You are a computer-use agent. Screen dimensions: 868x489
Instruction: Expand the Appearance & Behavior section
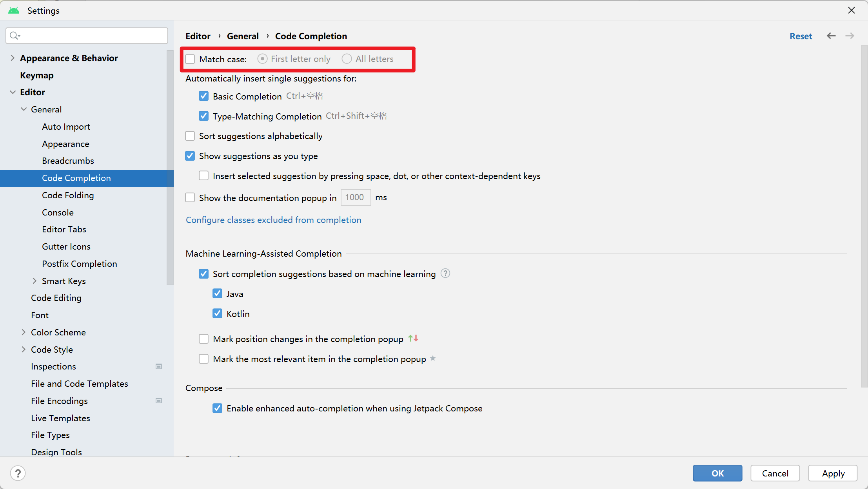[13, 58]
